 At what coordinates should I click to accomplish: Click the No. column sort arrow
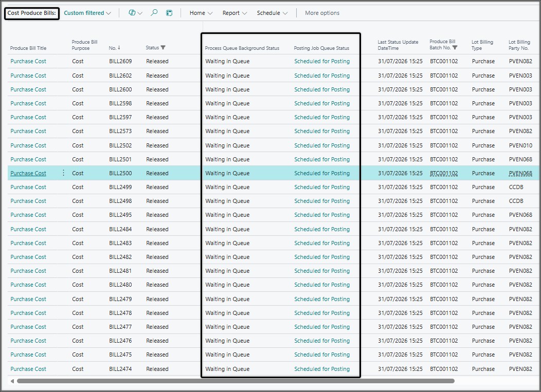click(119, 48)
